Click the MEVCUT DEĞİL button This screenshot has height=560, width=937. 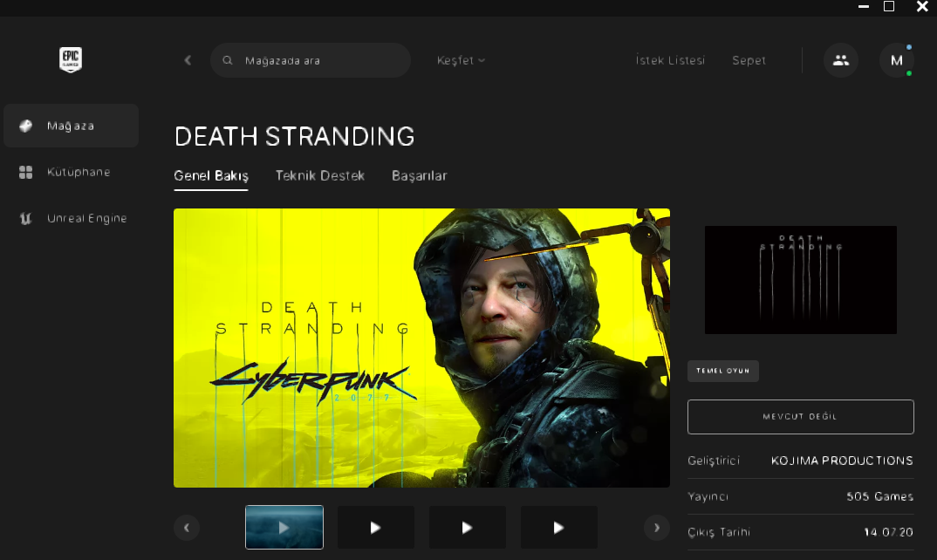click(801, 417)
